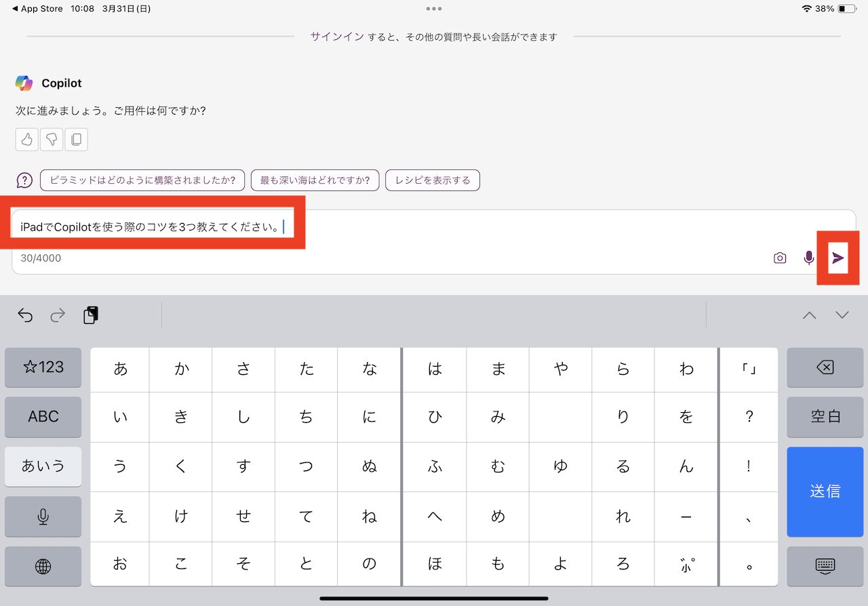868x606 pixels.
Task: Tap the 、 comma key
Action: click(749, 517)
